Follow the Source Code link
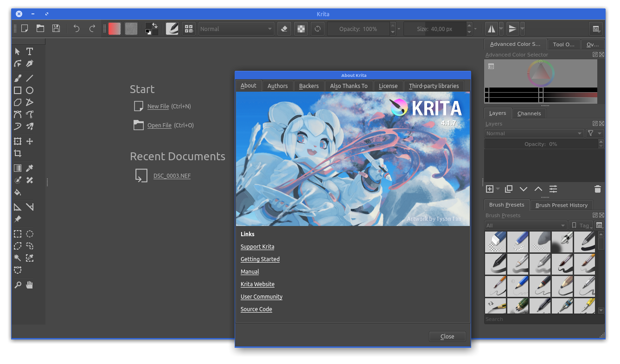 (x=256, y=309)
